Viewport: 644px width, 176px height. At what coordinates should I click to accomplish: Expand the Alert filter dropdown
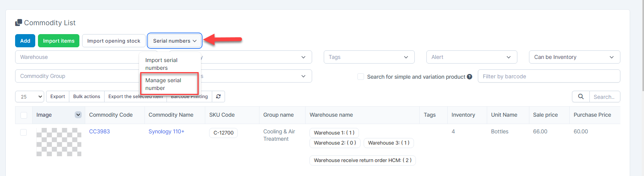pyautogui.click(x=471, y=57)
